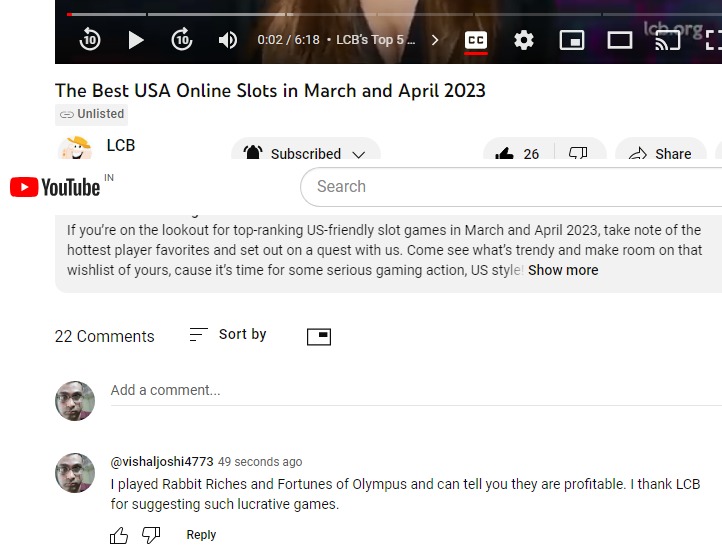Go to YouTube home via logo

point(55,187)
